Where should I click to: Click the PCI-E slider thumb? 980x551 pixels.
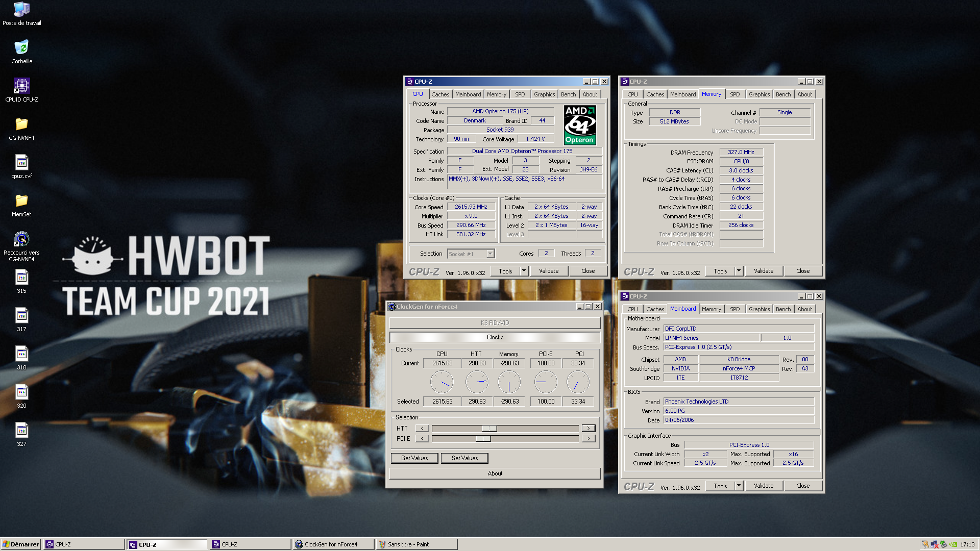click(483, 439)
